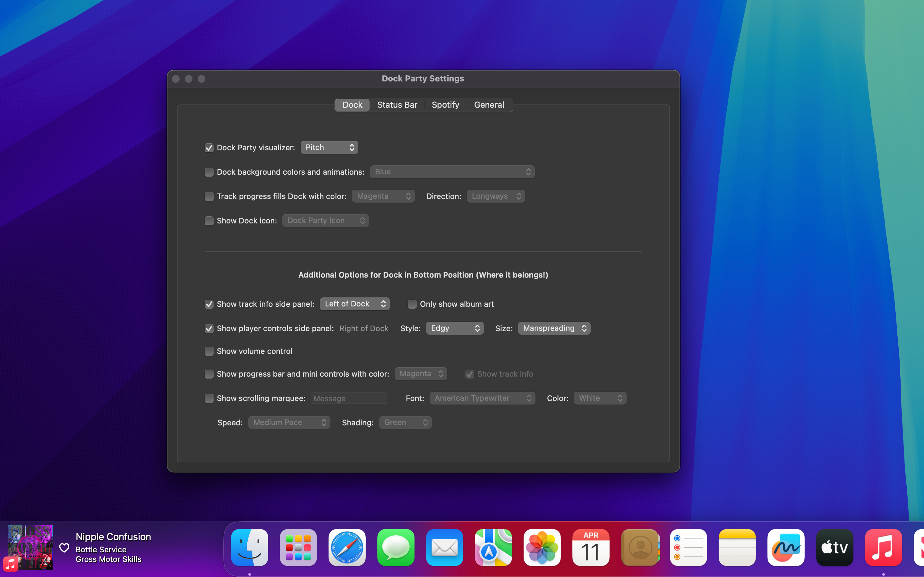Switch to the Spotify tab

coord(445,105)
